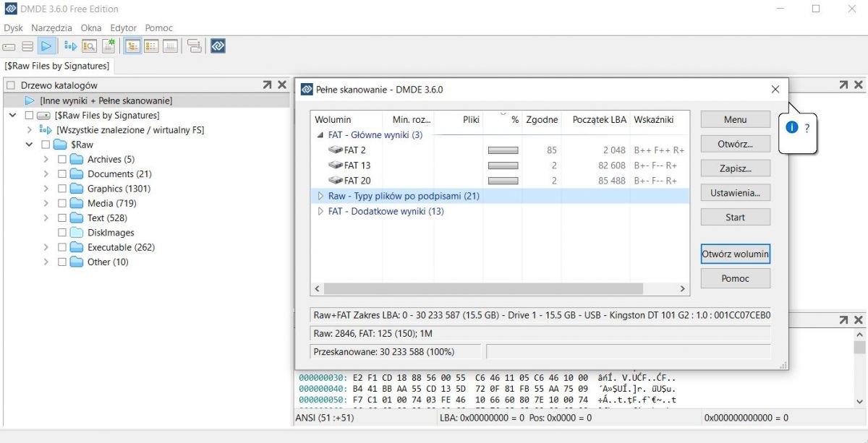Viewport: 868px width, 443px height.
Task: Open the Edytor menu
Action: pyautogui.click(x=124, y=28)
